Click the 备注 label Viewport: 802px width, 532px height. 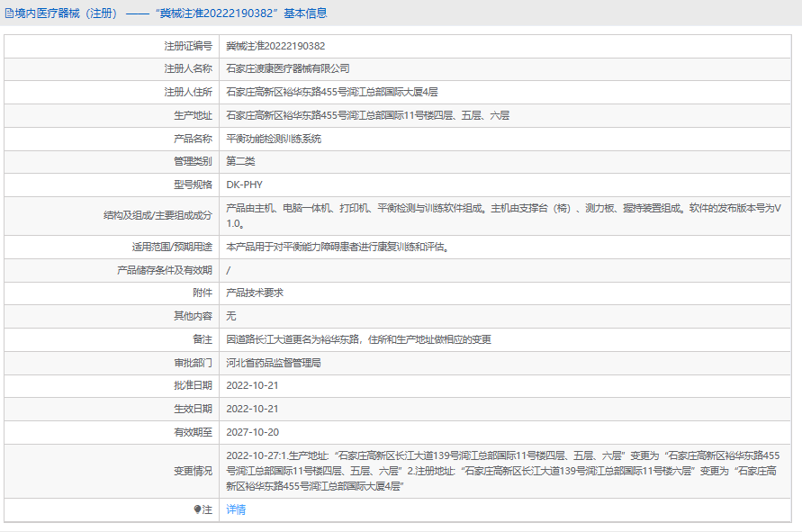tap(203, 339)
